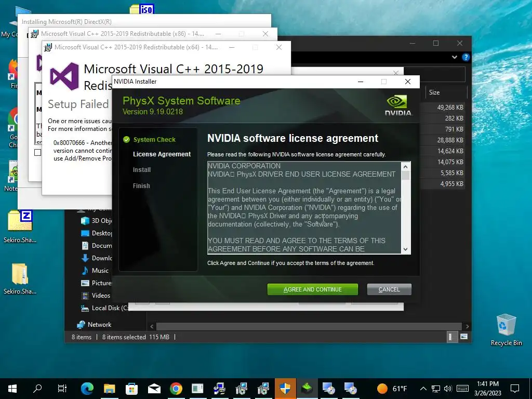Open volume control in system tray
The height and width of the screenshot is (399, 532).
click(x=448, y=389)
